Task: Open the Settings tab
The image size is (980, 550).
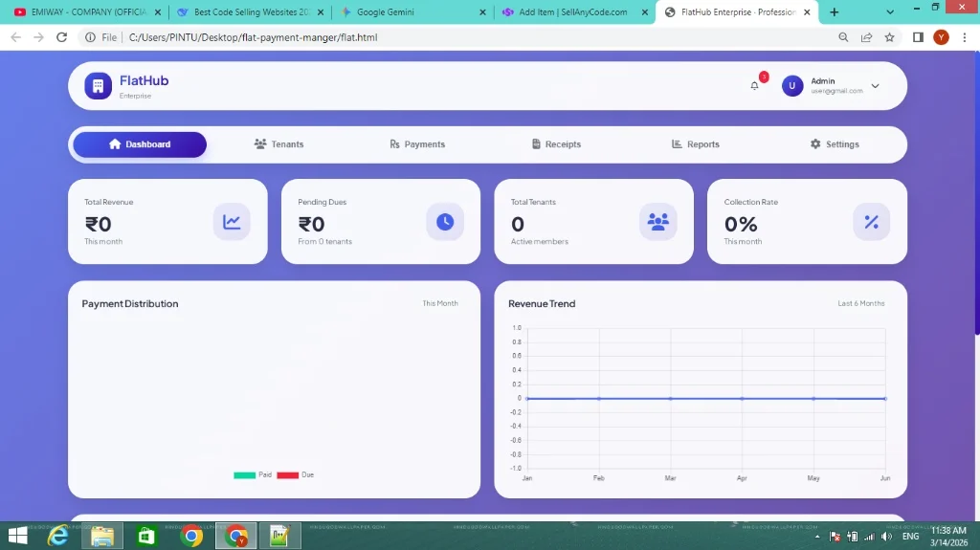Action: point(835,144)
